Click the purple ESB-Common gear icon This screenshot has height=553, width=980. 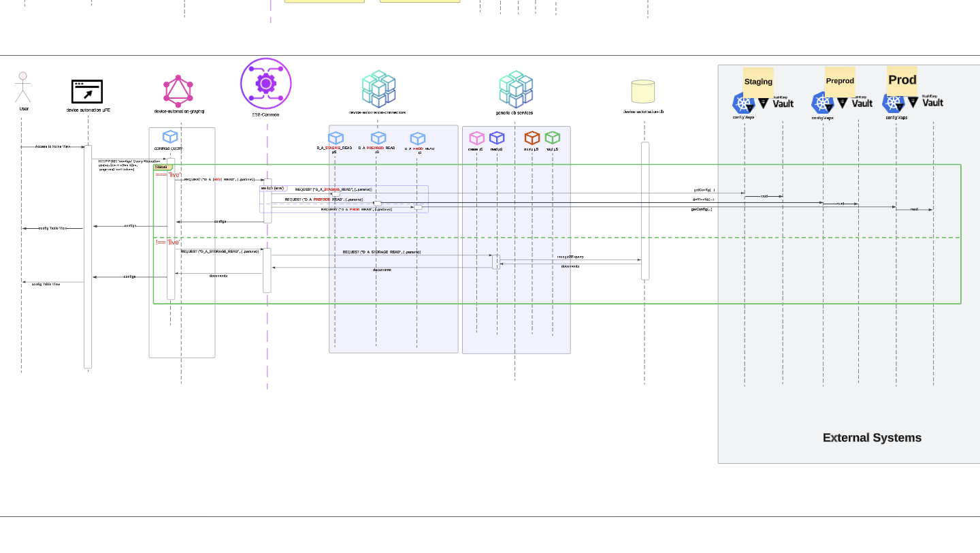pyautogui.click(x=265, y=83)
